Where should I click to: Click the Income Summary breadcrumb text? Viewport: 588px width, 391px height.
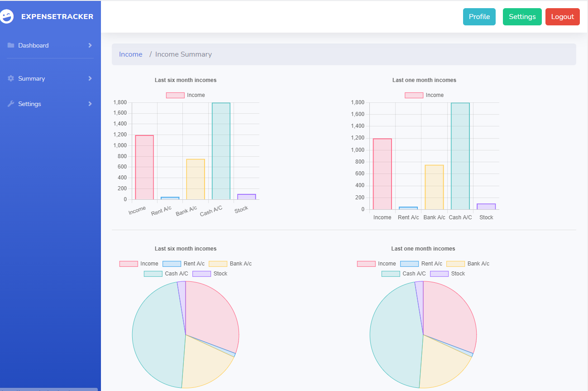click(x=183, y=54)
